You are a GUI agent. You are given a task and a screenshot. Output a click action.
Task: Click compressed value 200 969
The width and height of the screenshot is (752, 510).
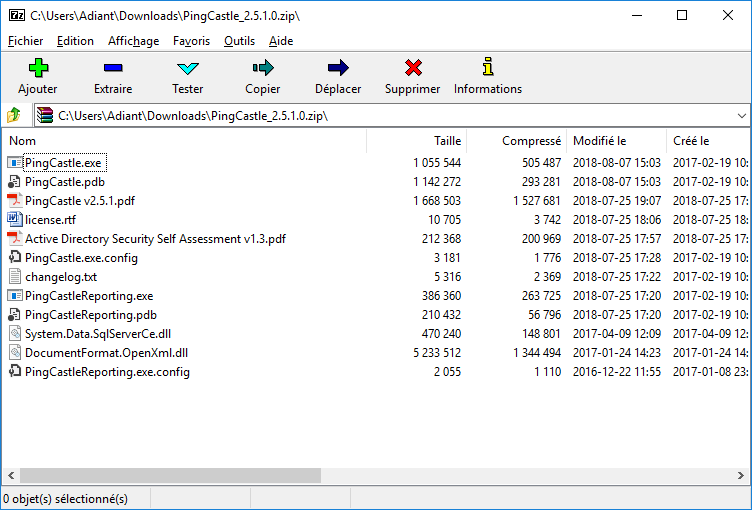(541, 238)
